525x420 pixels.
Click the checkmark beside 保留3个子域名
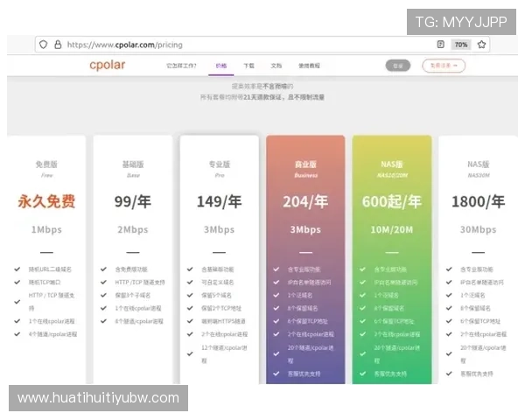(x=103, y=295)
